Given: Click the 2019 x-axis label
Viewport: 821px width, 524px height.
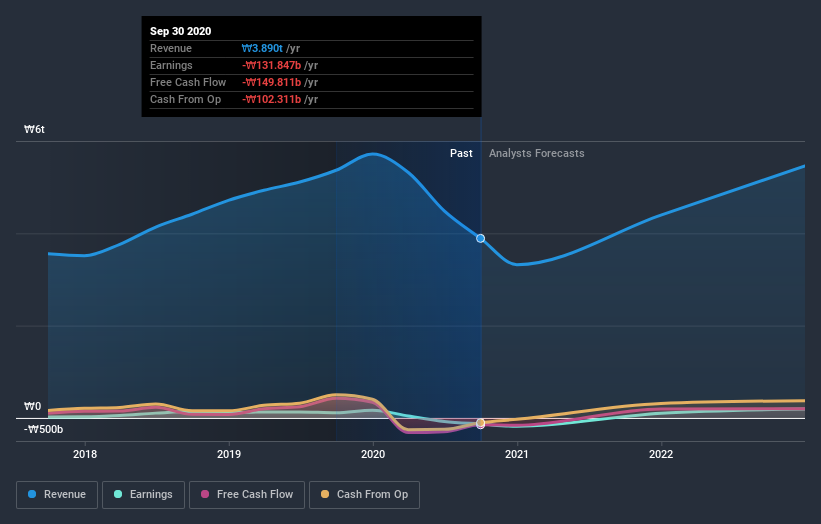Looking at the screenshot, I should click(229, 454).
